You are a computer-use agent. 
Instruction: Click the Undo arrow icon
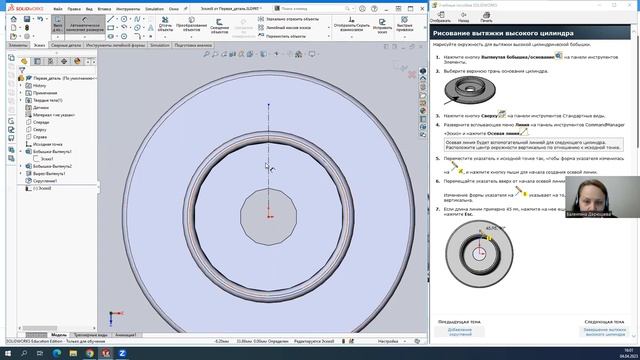point(40,19)
